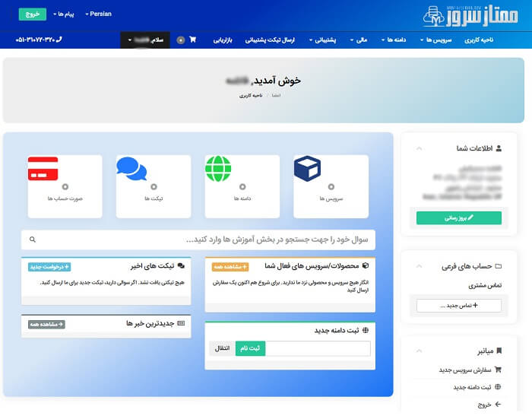Expand the پشتیبانی navigation menu
The height and width of the screenshot is (419, 532).
[322, 40]
